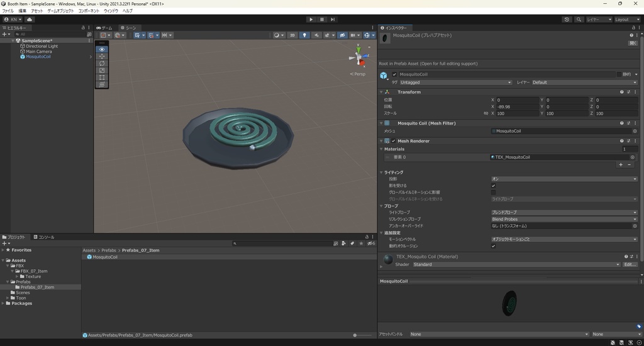Open the ウィンドウ menu
The height and width of the screenshot is (346, 644).
[x=111, y=11]
